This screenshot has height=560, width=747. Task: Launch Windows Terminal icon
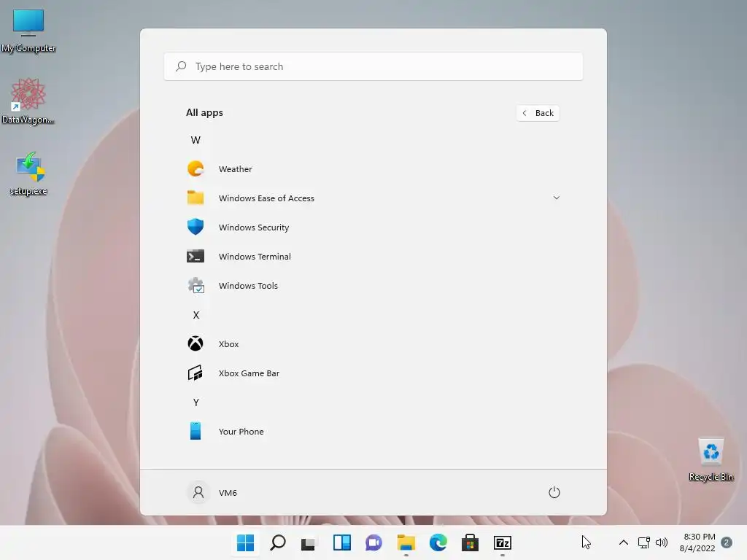point(196,256)
